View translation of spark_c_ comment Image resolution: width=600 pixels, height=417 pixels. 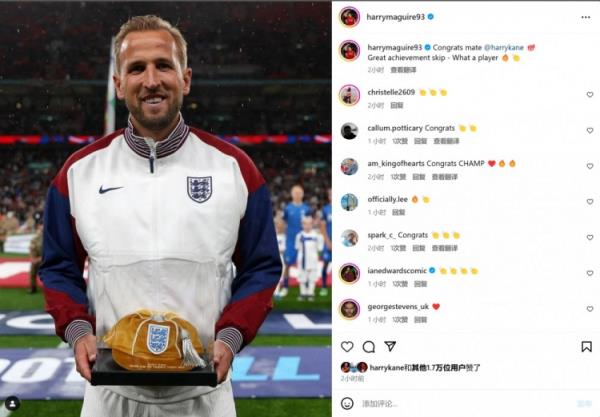[x=445, y=248]
